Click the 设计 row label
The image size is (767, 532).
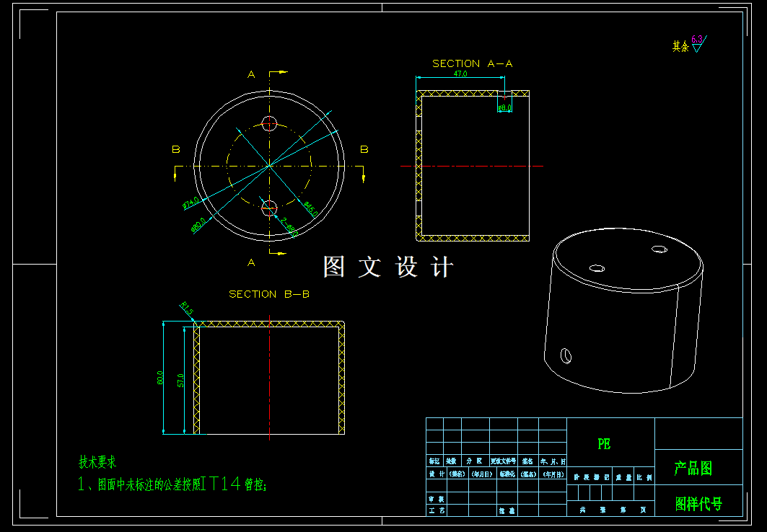[435, 474]
